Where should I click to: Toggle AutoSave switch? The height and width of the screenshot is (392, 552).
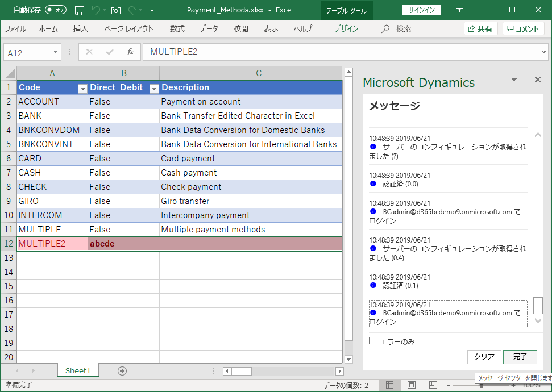56,10
